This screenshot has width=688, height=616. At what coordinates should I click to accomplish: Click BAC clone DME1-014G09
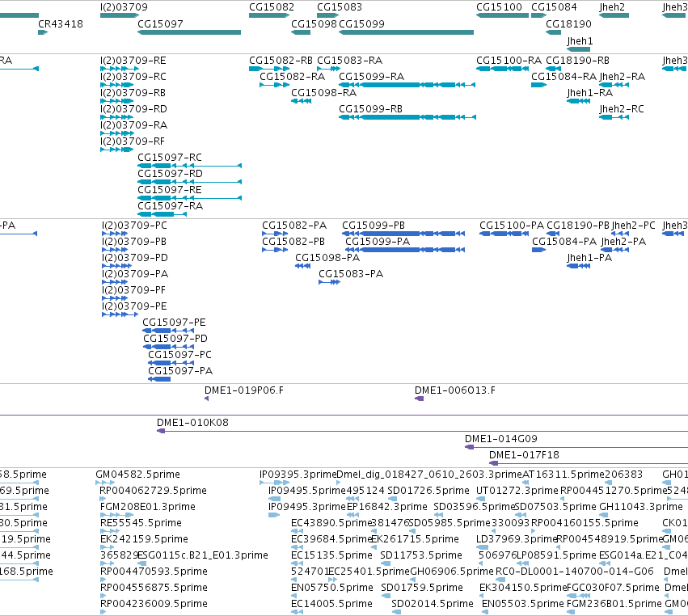tap(576, 447)
